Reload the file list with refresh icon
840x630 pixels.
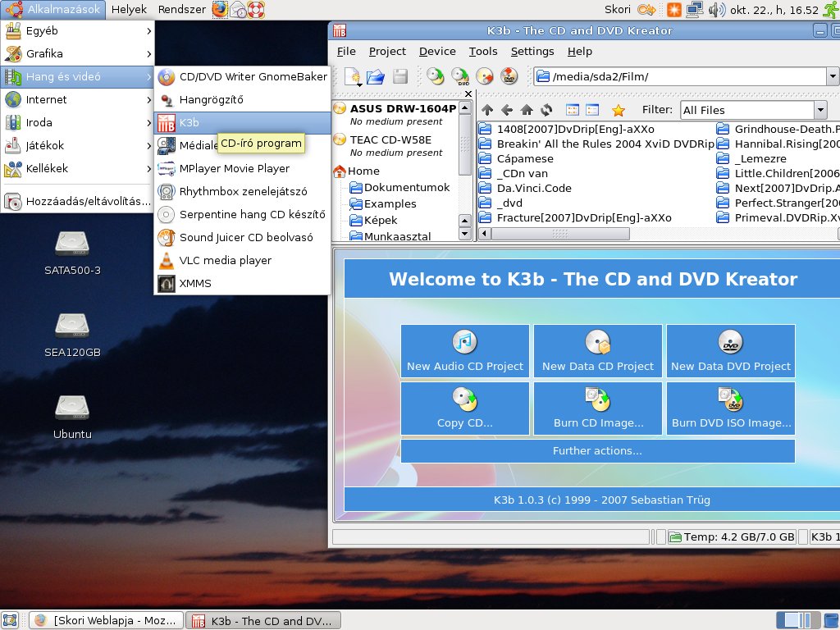[546, 110]
